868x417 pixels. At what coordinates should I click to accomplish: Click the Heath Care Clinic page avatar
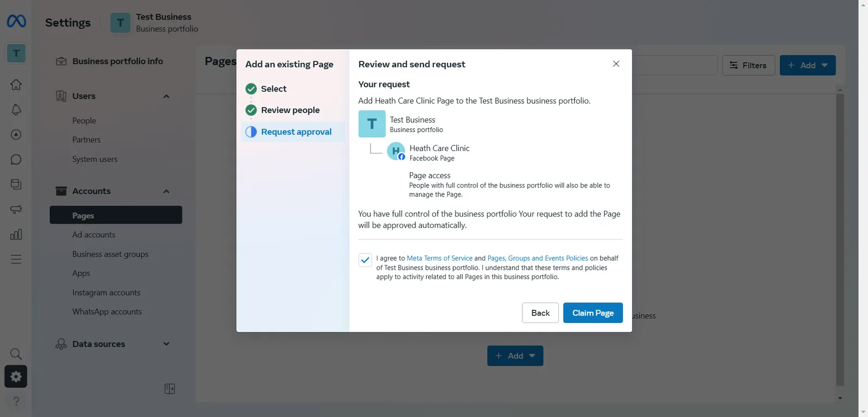[396, 151]
